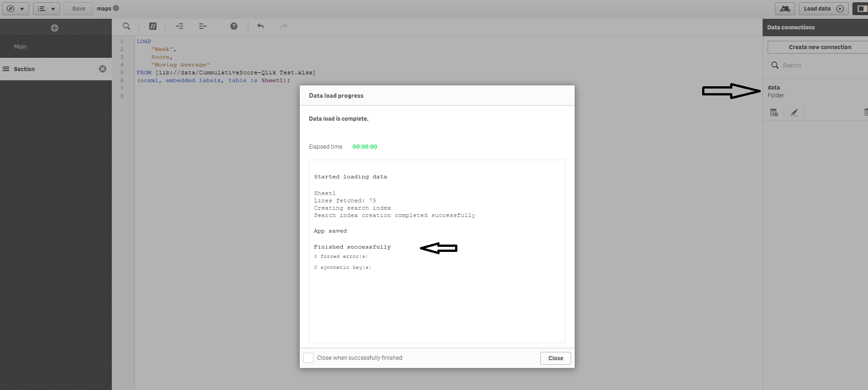Click 'Finished successfully' log line
The width and height of the screenshot is (868, 390).
[352, 247]
